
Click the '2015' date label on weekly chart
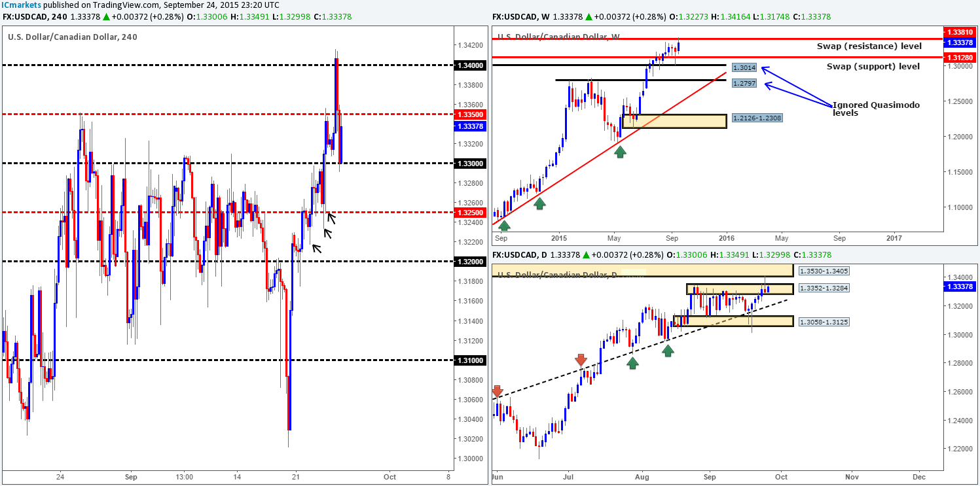coord(558,239)
